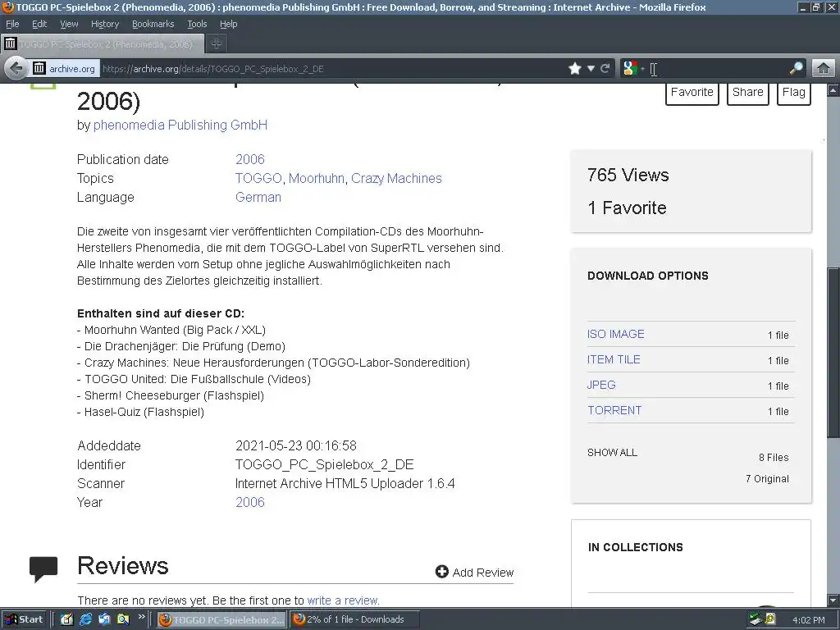This screenshot has width=840, height=630.
Task: Go to the home page icon
Action: [824, 68]
